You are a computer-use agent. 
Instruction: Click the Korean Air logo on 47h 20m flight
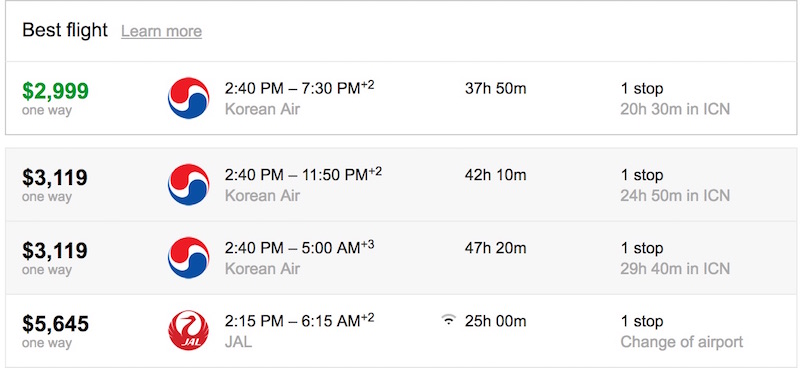pyautogui.click(x=188, y=257)
